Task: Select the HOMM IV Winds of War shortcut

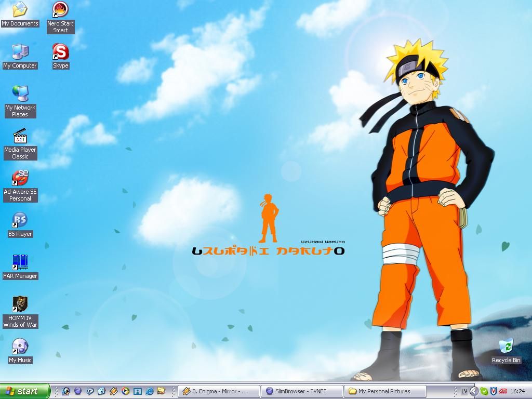Action: click(20, 312)
